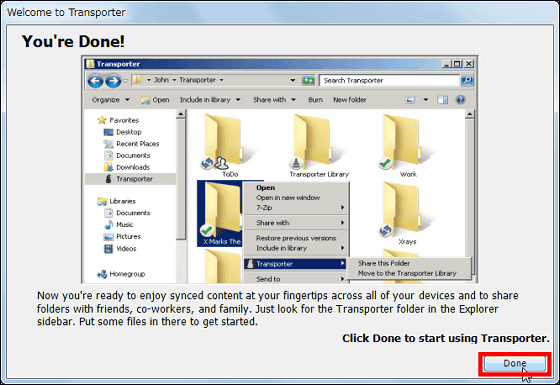Screen dimensions: 560x385
Task: Expand the 7-Zip context submenu
Action: point(296,208)
